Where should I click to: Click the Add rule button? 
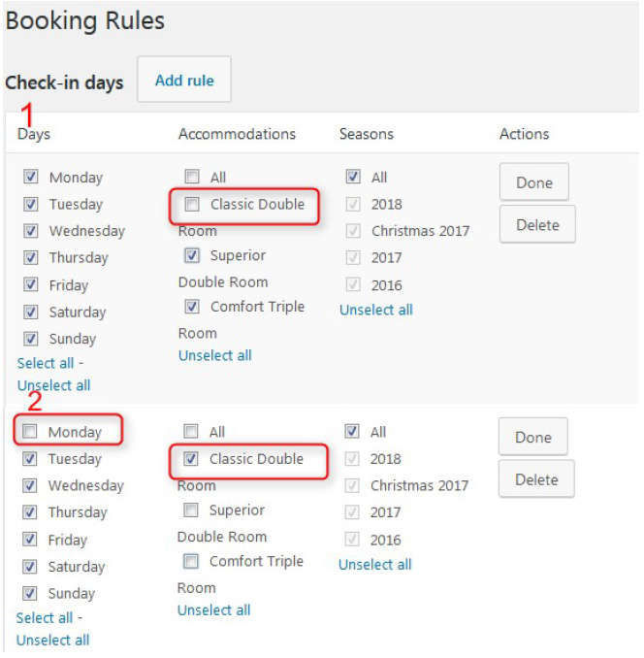pos(184,81)
